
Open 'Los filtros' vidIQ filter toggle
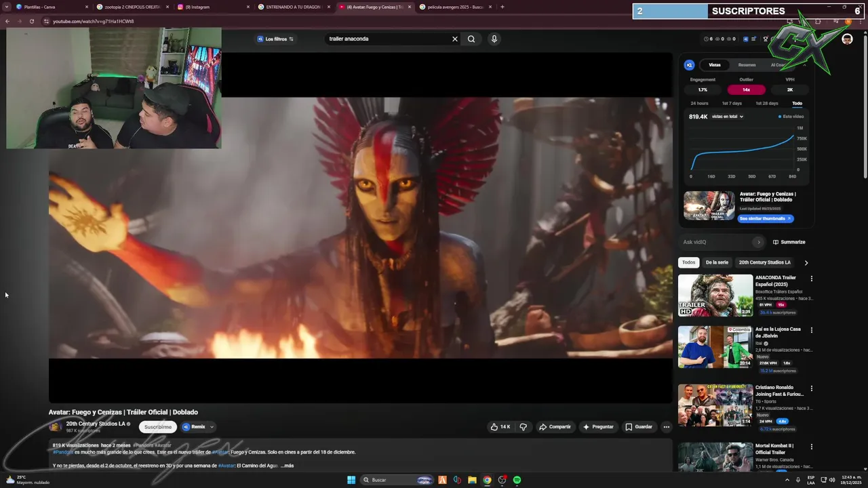tap(275, 39)
